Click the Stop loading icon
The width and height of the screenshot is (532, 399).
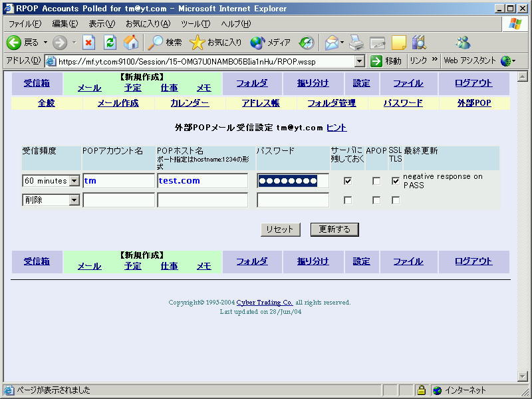pos(88,43)
